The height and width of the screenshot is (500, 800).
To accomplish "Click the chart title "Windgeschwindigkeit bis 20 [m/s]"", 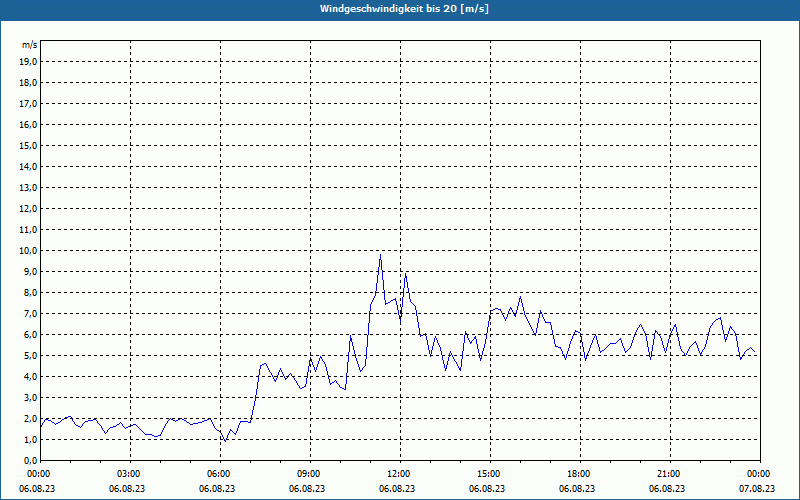I will coord(404,9).
